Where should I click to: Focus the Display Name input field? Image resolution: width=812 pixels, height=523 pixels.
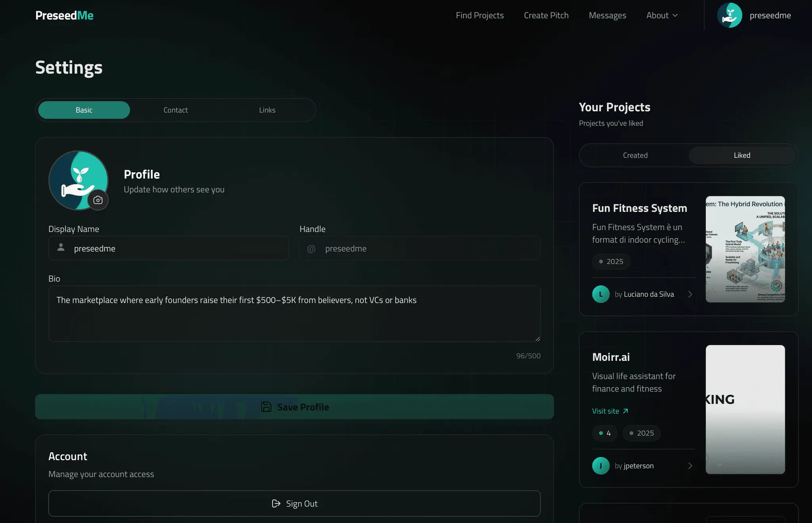pyautogui.click(x=169, y=248)
